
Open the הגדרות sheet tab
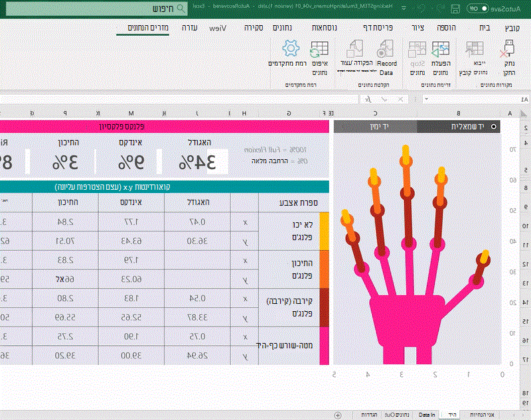[x=369, y=415]
